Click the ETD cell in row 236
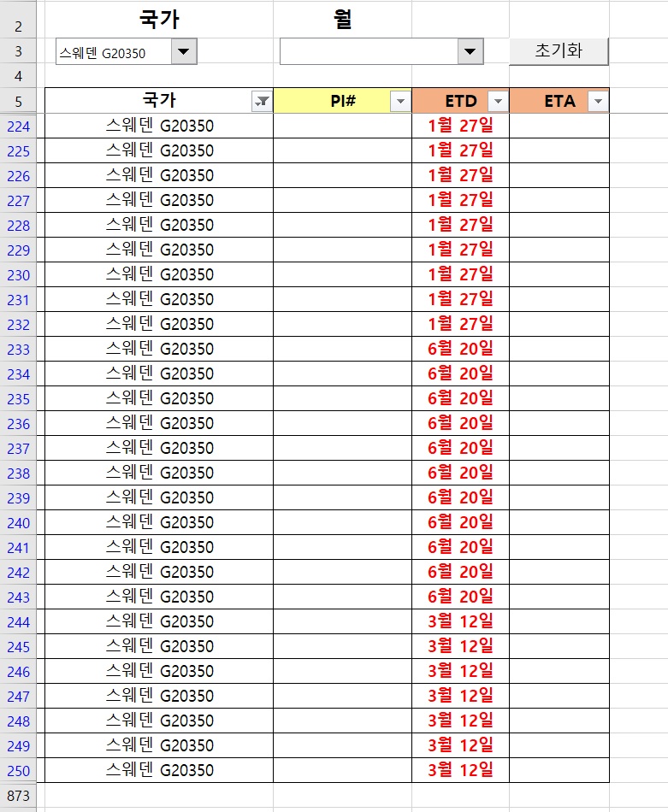668x812 pixels. click(461, 423)
